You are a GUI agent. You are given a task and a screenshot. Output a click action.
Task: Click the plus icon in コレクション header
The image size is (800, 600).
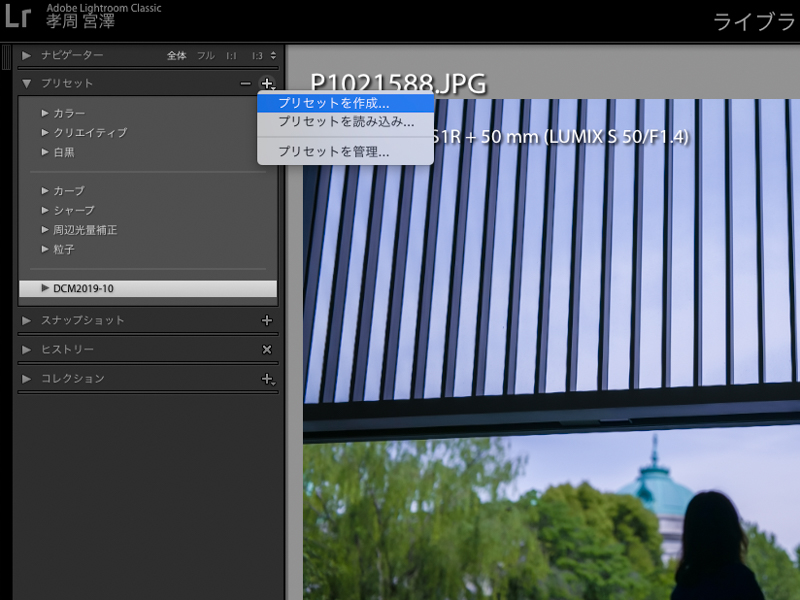tap(267, 379)
